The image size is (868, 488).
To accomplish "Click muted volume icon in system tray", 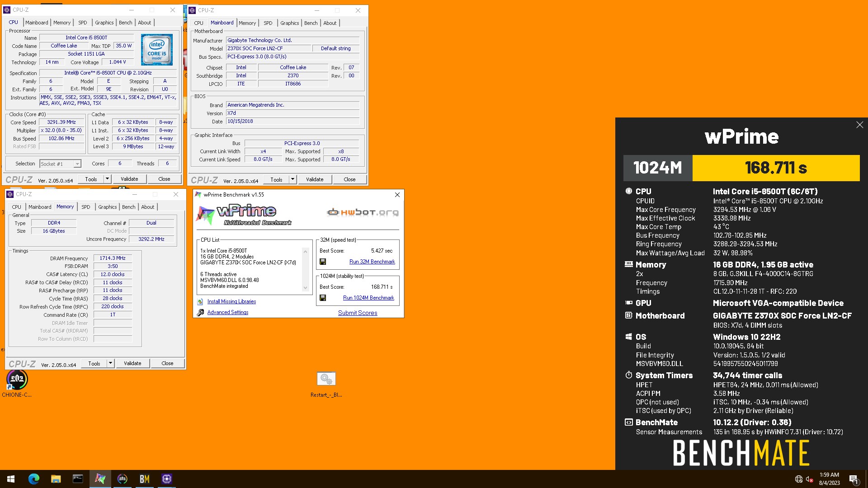I will (810, 479).
